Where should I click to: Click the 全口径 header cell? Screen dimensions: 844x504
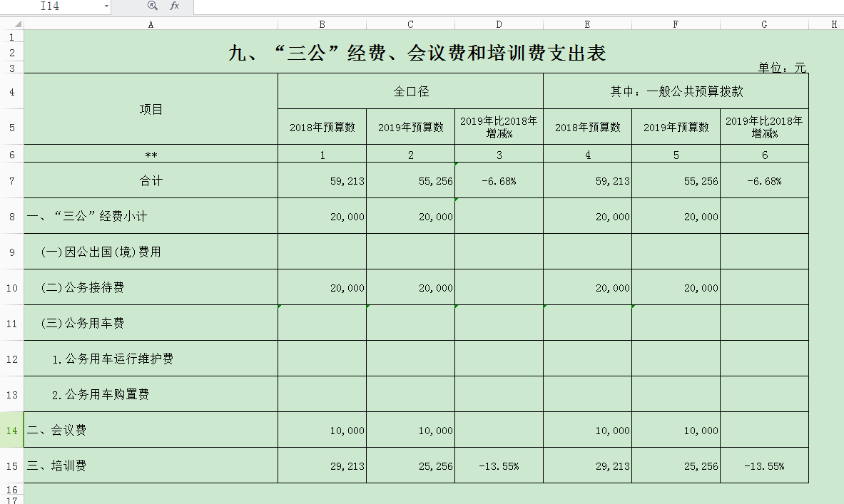411,91
